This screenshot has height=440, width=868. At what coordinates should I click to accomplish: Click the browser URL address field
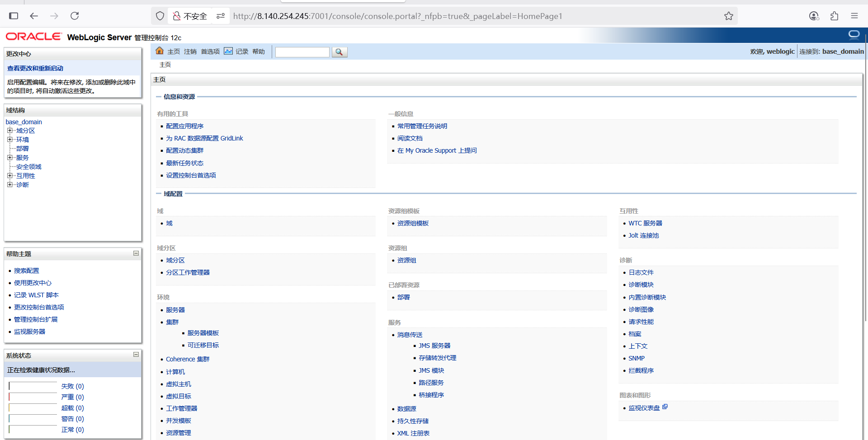[475, 16]
